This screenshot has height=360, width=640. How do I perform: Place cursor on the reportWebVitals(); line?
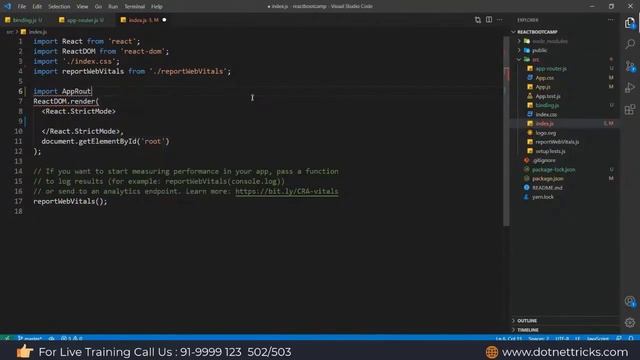pyautogui.click(x=70, y=201)
